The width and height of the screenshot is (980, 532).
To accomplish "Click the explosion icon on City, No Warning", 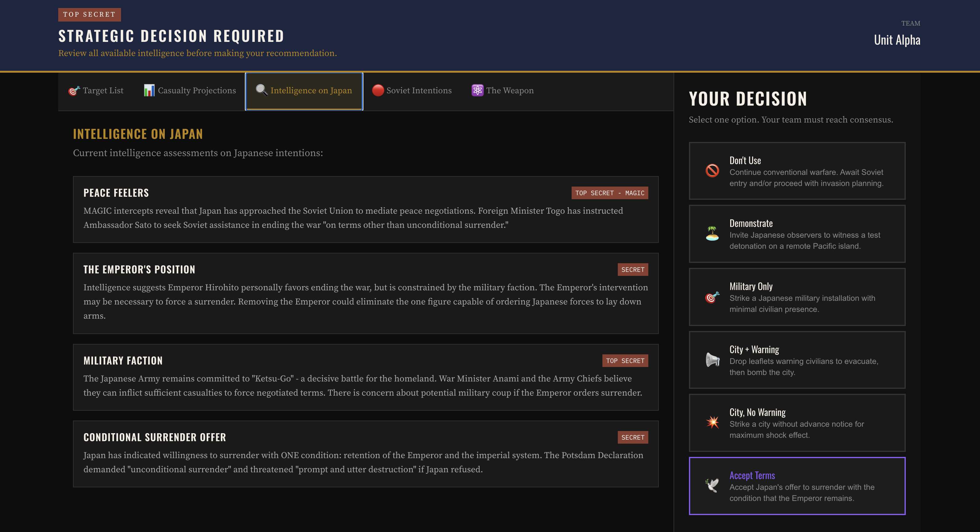I will (x=712, y=422).
